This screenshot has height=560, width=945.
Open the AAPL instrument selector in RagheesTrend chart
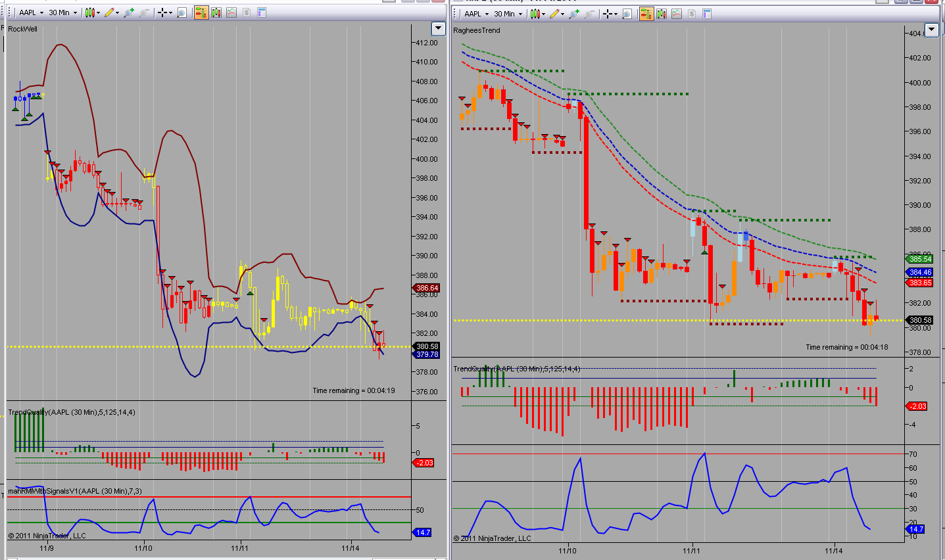(476, 14)
